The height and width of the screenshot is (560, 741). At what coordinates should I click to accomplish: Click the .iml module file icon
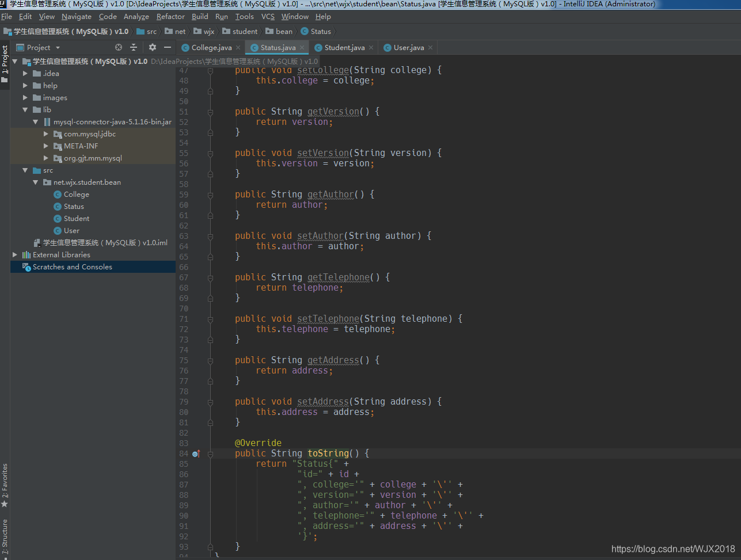point(37,243)
